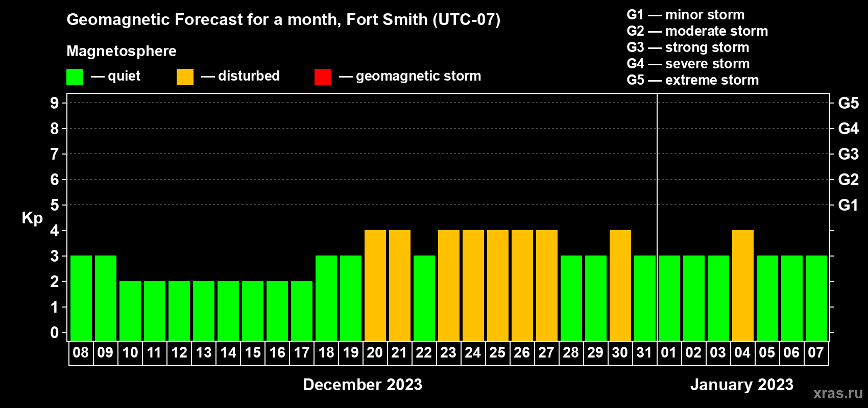Click the '— geomagnetic storm' legend label
The height and width of the screenshot is (408, 868).
pos(410,76)
